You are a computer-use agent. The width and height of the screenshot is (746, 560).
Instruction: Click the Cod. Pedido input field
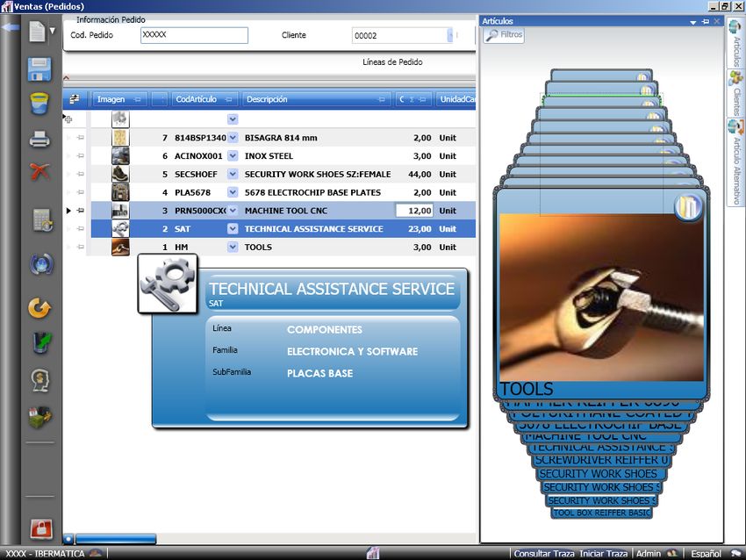[194, 35]
